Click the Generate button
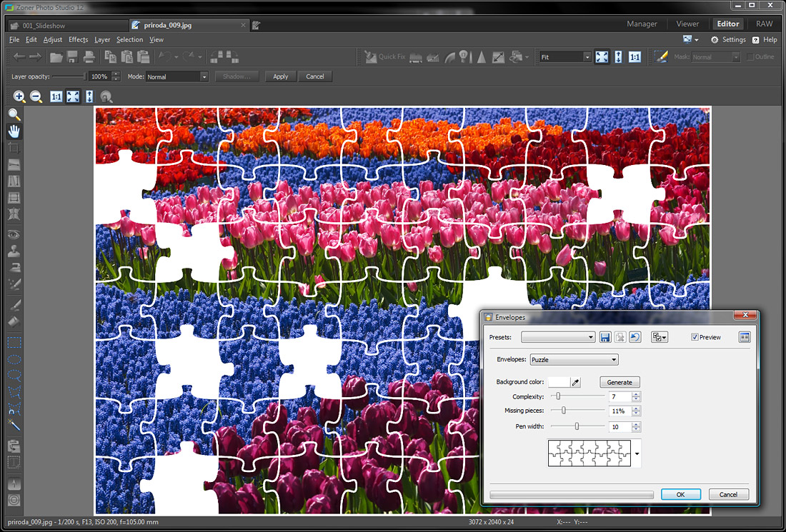The width and height of the screenshot is (786, 532). [x=620, y=383]
